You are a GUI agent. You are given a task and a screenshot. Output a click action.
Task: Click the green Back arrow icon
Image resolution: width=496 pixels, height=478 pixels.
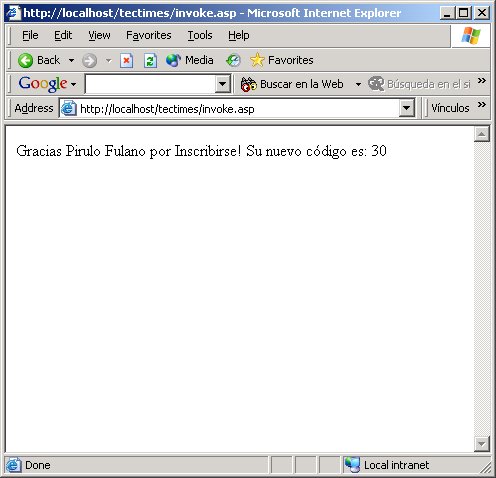pyautogui.click(x=25, y=61)
